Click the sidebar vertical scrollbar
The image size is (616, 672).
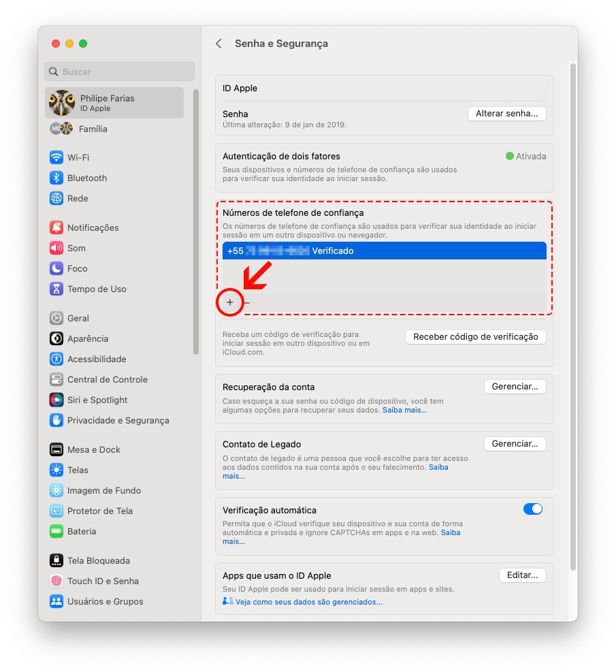[x=196, y=222]
